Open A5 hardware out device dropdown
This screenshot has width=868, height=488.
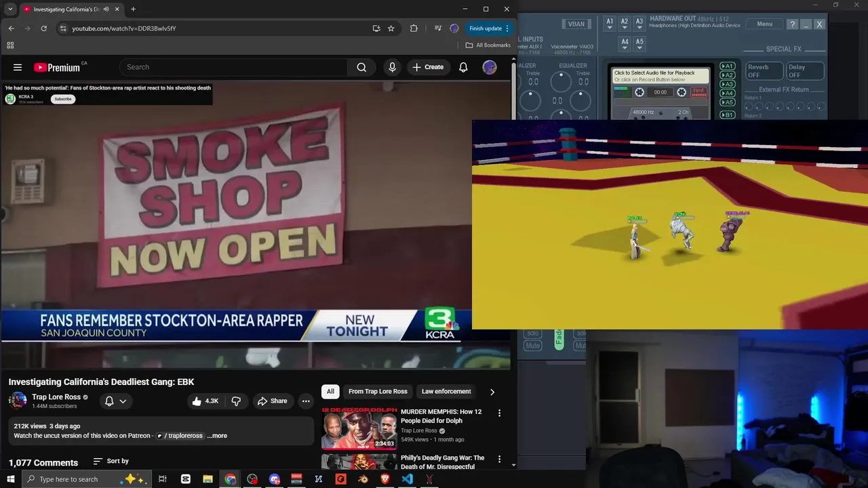coord(639,44)
